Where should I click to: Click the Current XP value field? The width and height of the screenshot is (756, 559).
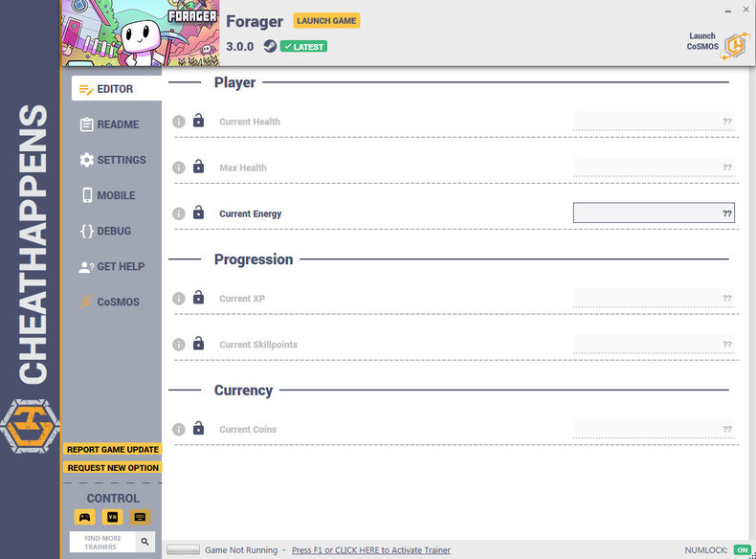pyautogui.click(x=654, y=298)
